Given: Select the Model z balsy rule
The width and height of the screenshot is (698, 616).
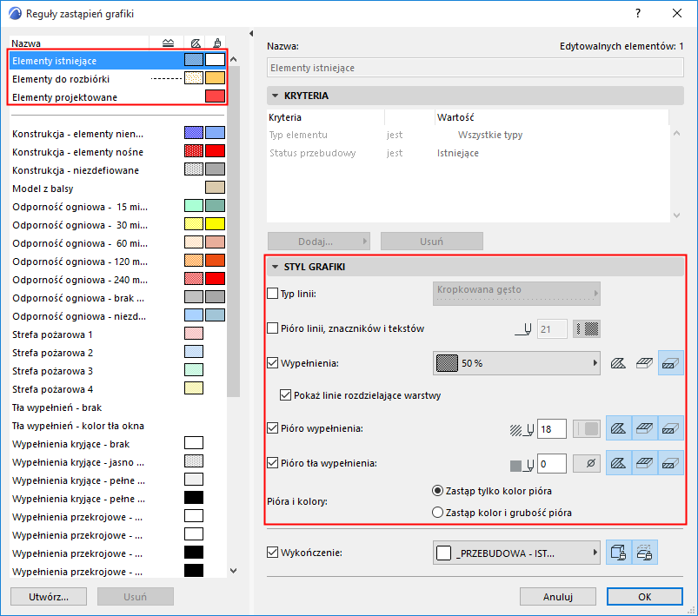Looking at the screenshot, I should point(118,189).
